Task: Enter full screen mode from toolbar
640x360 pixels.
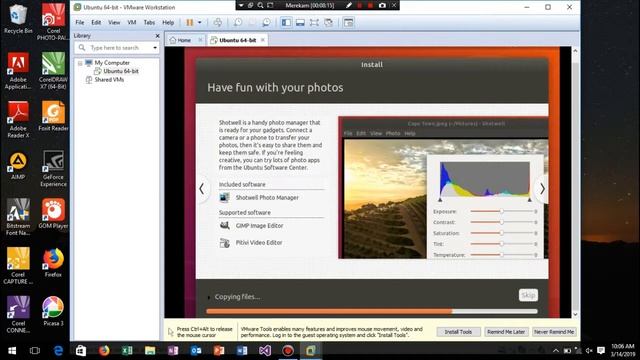Action: click(314, 22)
